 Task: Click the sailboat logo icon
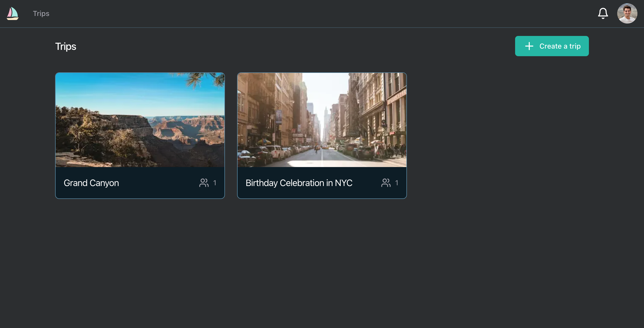click(x=12, y=13)
